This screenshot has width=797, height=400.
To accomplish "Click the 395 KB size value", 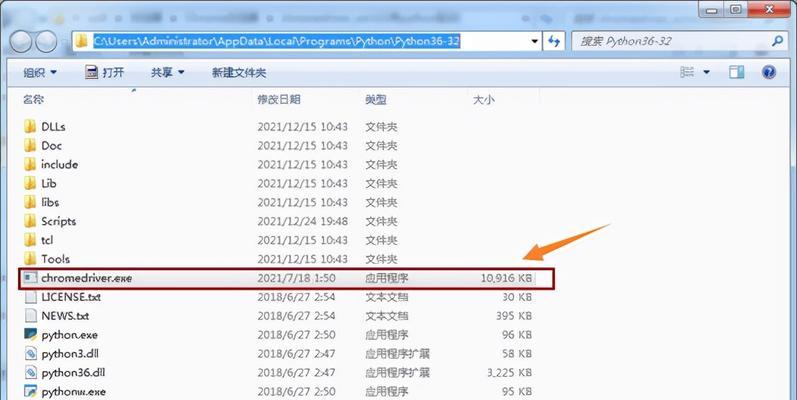I will pyautogui.click(x=514, y=316).
